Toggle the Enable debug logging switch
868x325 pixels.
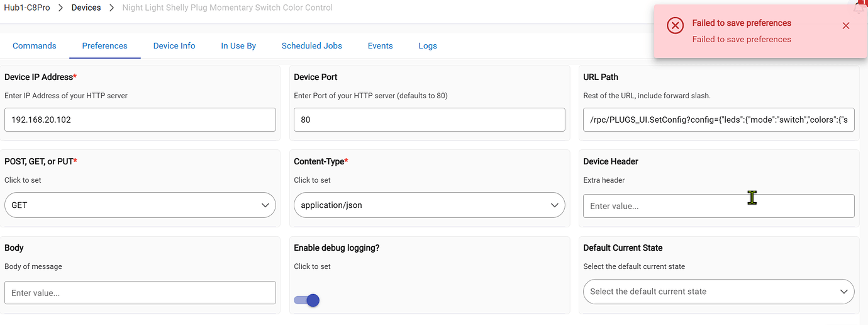pyautogui.click(x=307, y=300)
